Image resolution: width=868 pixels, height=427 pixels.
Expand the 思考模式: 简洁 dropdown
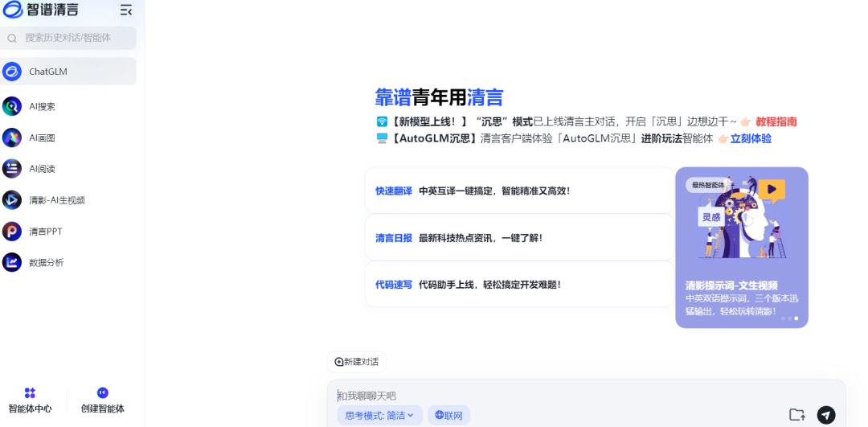379,416
